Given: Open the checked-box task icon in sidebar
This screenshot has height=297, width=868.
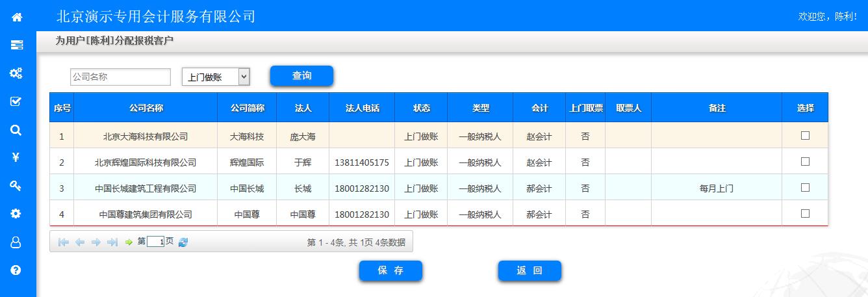Looking at the screenshot, I should [16, 101].
